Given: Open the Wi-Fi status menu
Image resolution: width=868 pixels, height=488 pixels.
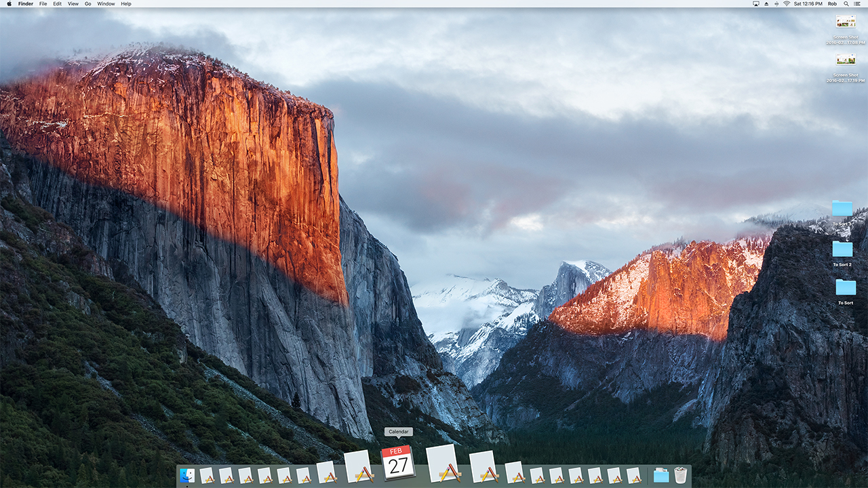Looking at the screenshot, I should (x=787, y=4).
